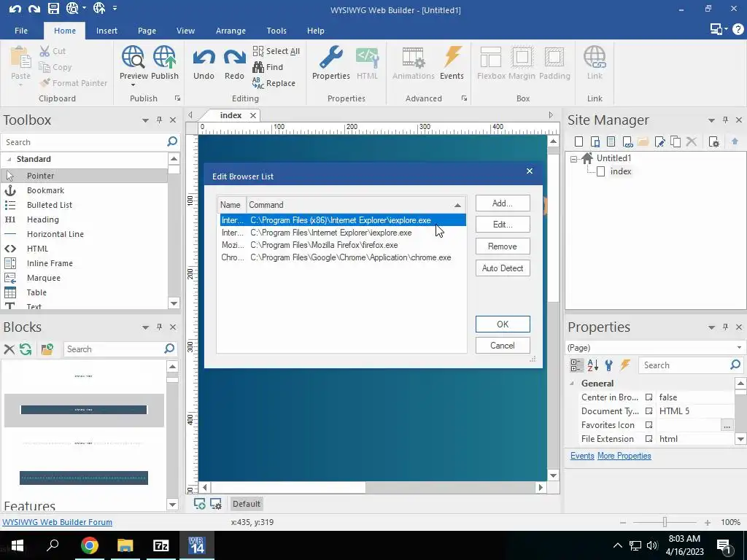
Task: Open Events lightning icon in ribbon
Action: click(x=452, y=63)
